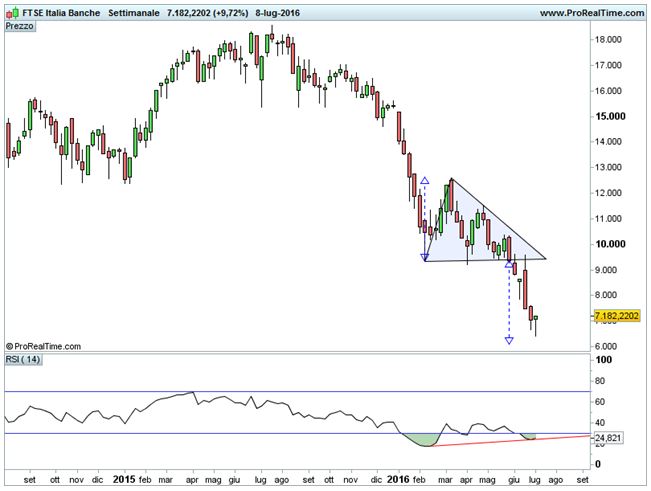Click the 16.000 price axis label
This screenshot has width=651, height=491.
(608, 90)
